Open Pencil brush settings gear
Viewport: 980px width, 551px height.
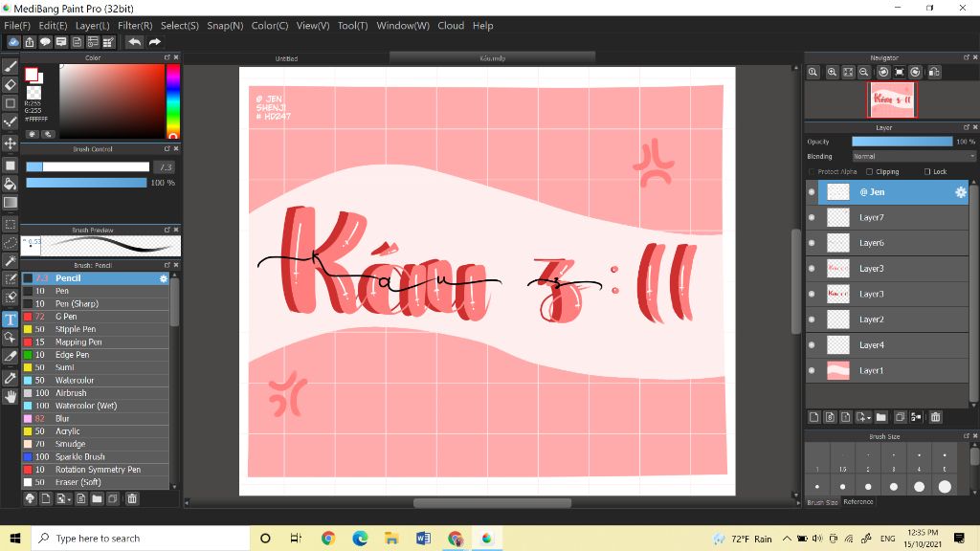click(x=164, y=278)
